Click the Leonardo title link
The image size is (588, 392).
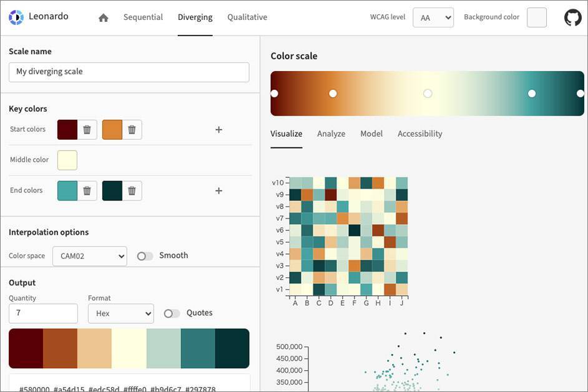(x=48, y=16)
